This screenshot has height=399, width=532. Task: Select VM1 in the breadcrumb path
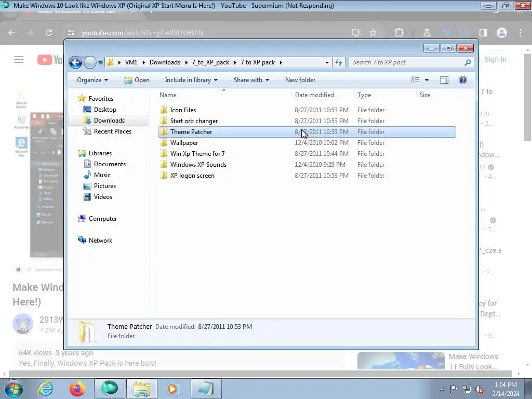(x=131, y=62)
